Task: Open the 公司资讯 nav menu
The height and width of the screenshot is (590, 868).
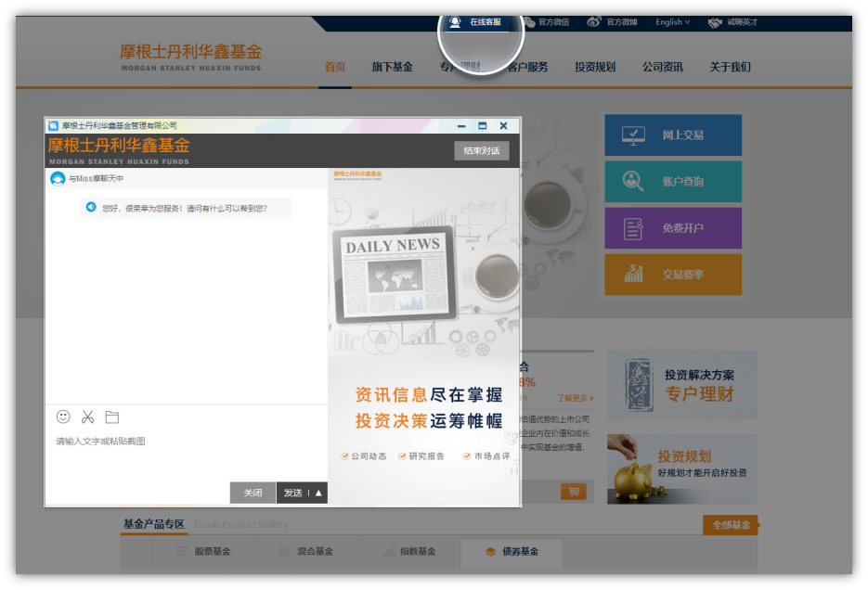Action: [x=663, y=67]
